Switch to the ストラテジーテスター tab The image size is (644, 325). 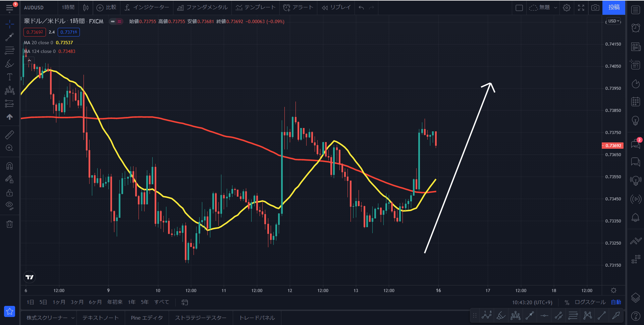coord(201,318)
